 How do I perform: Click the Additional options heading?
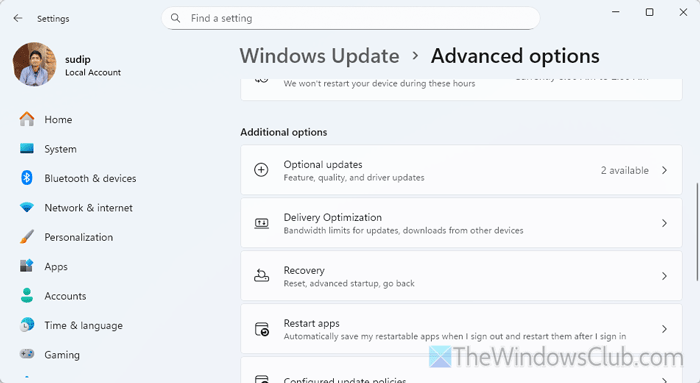[283, 132]
